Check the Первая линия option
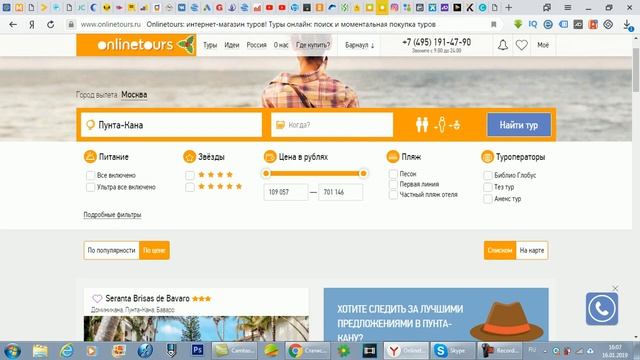 point(393,184)
